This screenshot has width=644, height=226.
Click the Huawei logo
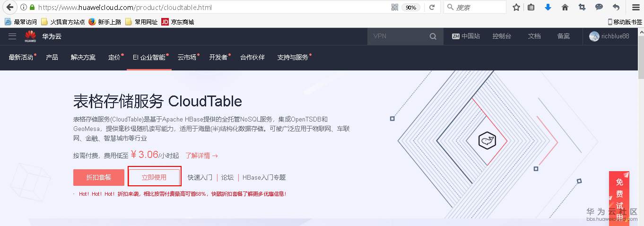pyautogui.click(x=30, y=36)
